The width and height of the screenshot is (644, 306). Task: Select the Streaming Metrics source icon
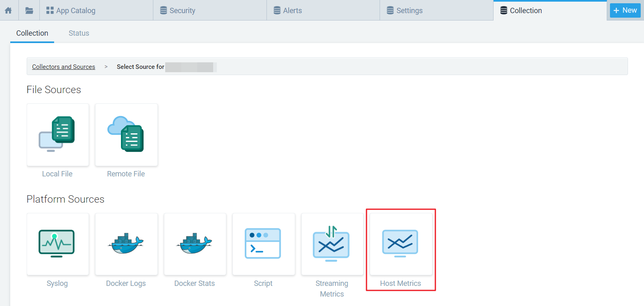[x=332, y=244]
